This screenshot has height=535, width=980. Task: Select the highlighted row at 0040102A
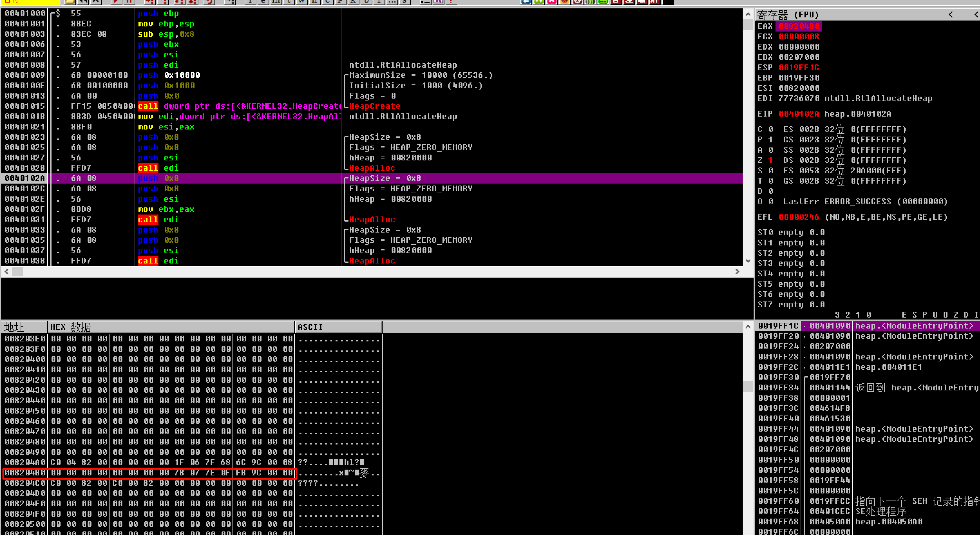372,178
